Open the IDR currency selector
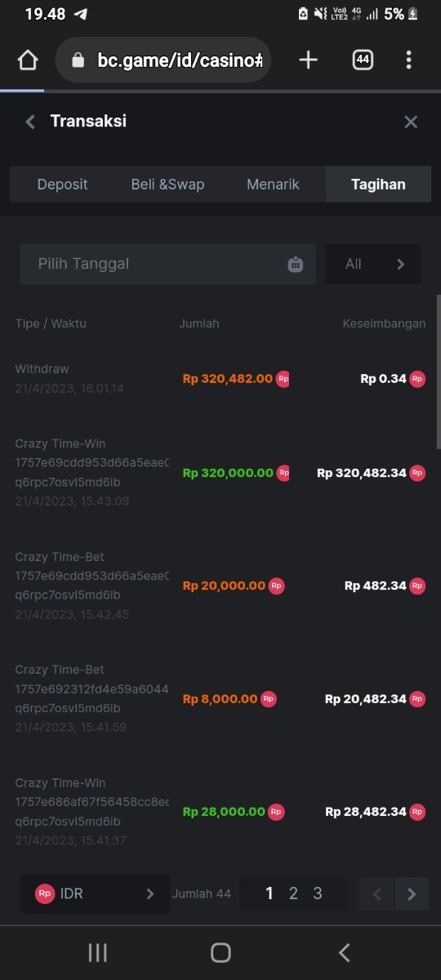 click(96, 893)
